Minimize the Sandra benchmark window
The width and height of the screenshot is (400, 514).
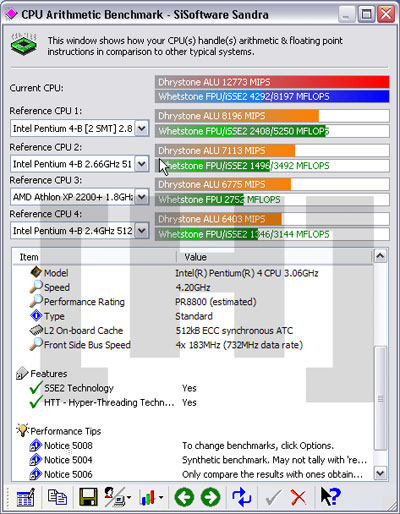click(347, 14)
